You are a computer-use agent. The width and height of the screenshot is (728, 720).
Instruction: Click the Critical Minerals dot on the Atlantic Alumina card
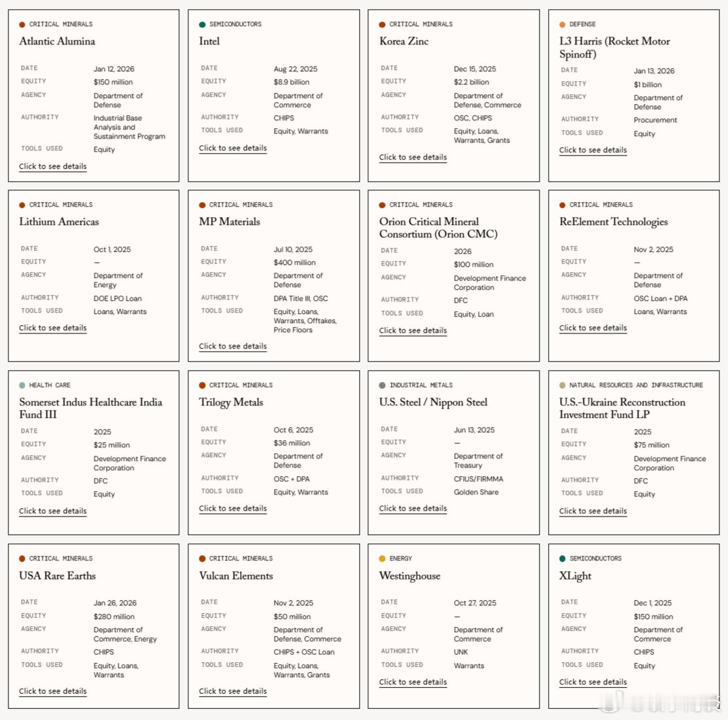click(x=22, y=25)
